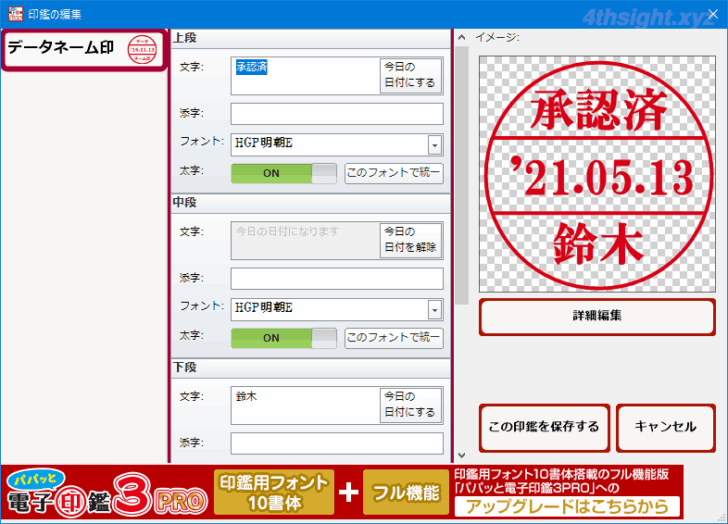728x524 pixels.
Task: Open the 上段 フォント dropdown
Action: click(434, 145)
